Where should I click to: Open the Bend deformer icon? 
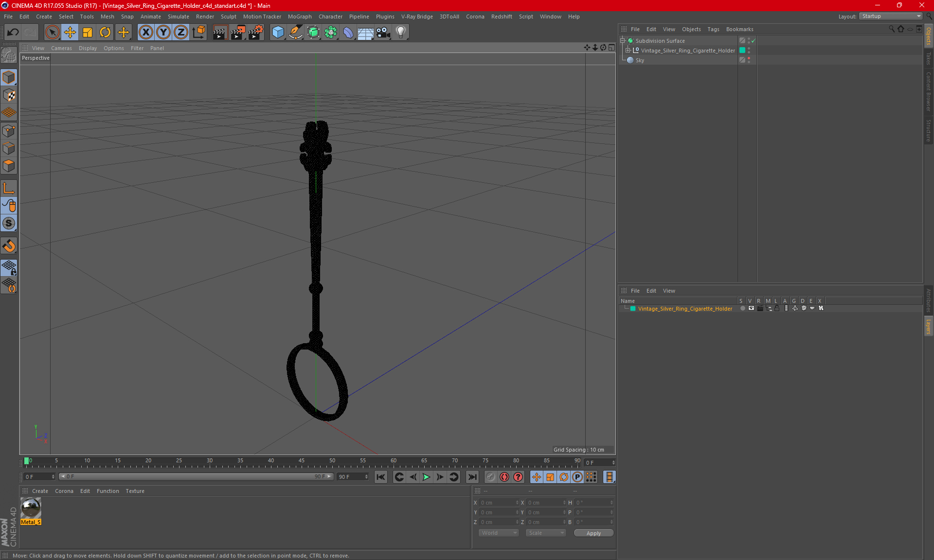348,32
